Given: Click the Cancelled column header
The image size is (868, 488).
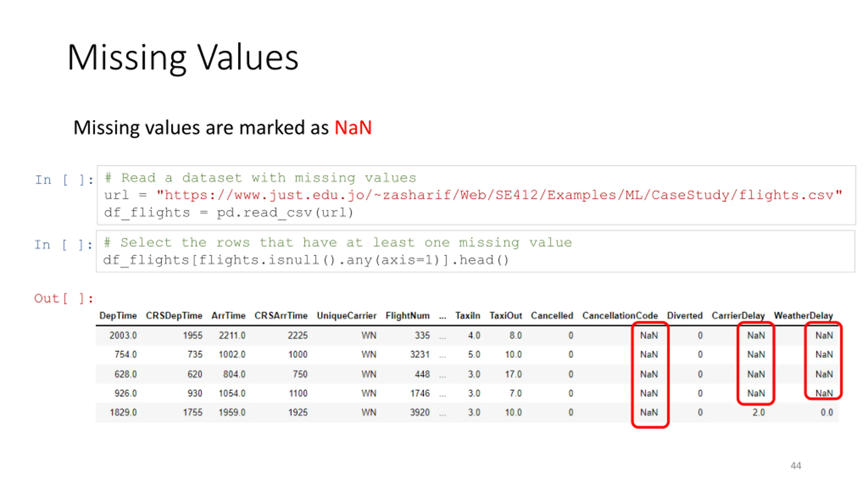Looking at the screenshot, I should tap(552, 316).
